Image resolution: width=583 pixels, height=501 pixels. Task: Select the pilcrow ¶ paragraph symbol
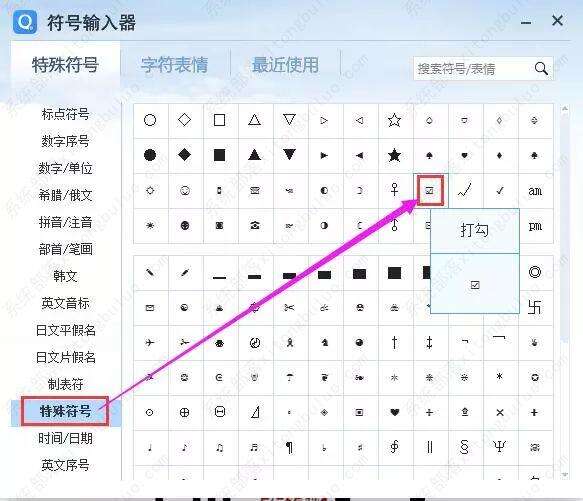coord(289,447)
